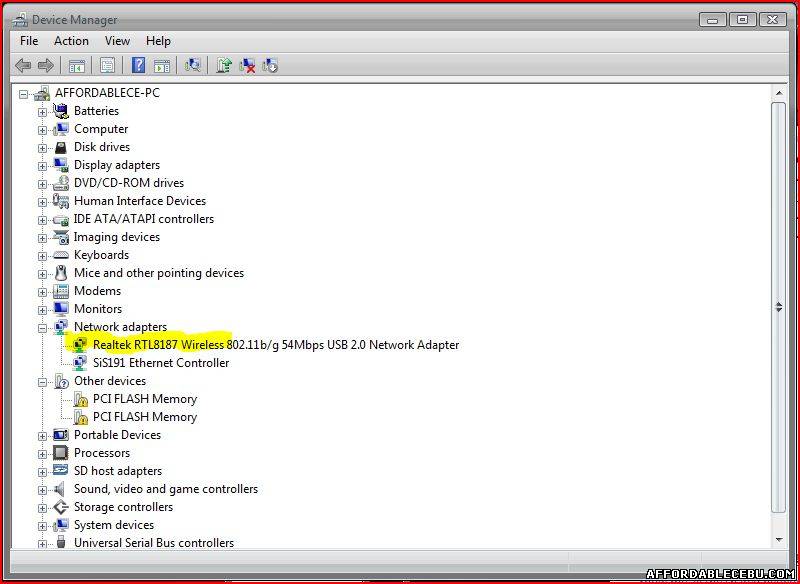Open the View menu
This screenshot has width=800, height=584.
click(x=117, y=41)
